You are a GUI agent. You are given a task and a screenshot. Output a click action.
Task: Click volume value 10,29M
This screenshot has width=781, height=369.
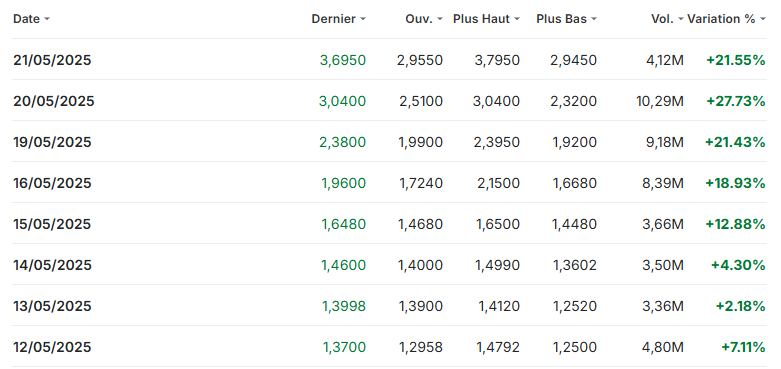point(660,101)
